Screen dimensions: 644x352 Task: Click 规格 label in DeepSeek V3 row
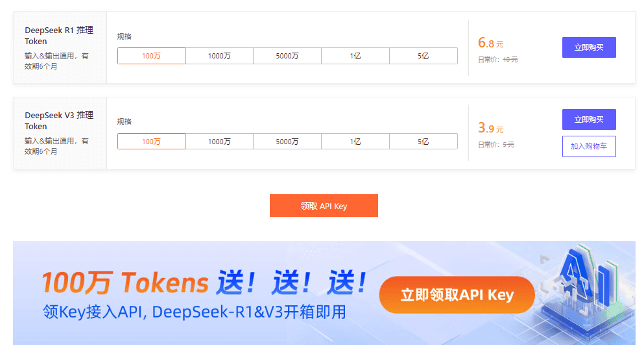pos(124,121)
